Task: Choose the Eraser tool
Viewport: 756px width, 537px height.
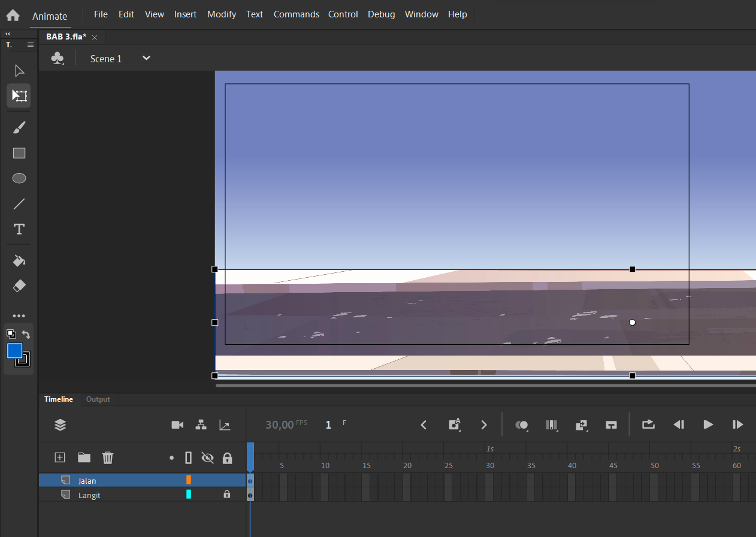Action: point(19,286)
